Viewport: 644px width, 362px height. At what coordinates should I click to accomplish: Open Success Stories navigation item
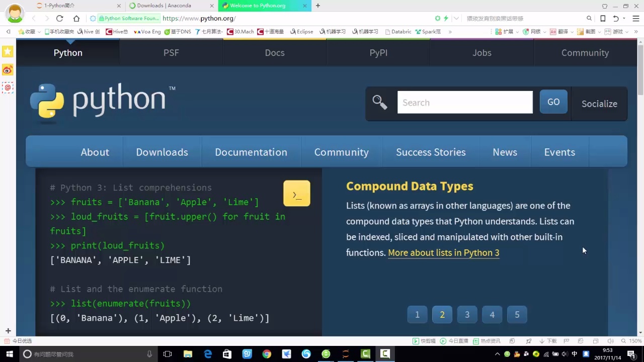click(431, 152)
